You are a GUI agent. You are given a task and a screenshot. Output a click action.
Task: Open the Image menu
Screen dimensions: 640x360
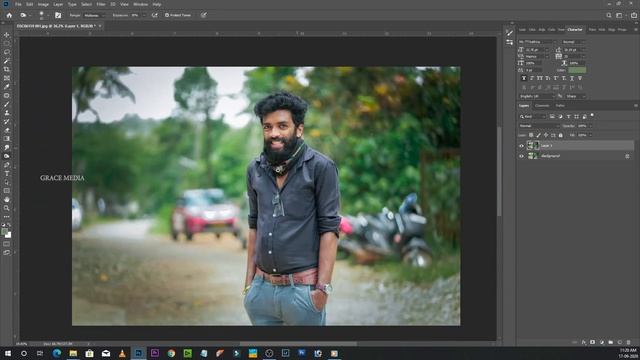point(43,4)
